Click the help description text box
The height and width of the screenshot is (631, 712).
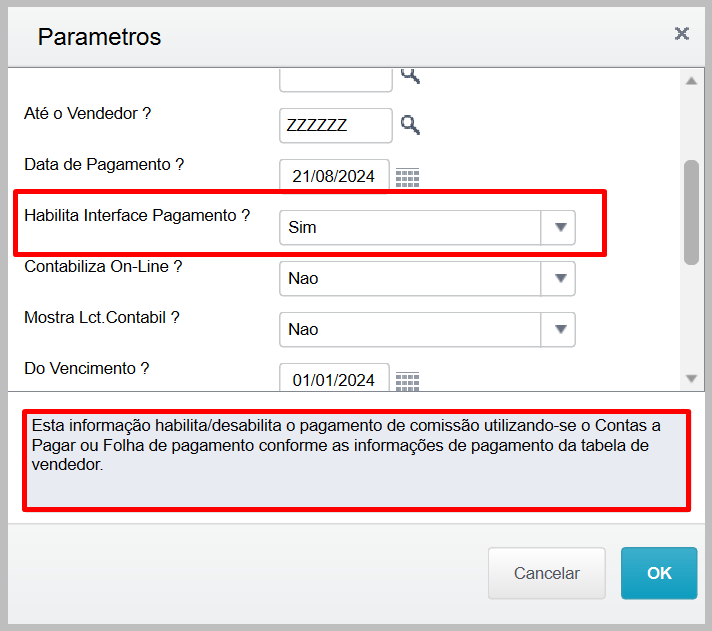[x=356, y=459]
